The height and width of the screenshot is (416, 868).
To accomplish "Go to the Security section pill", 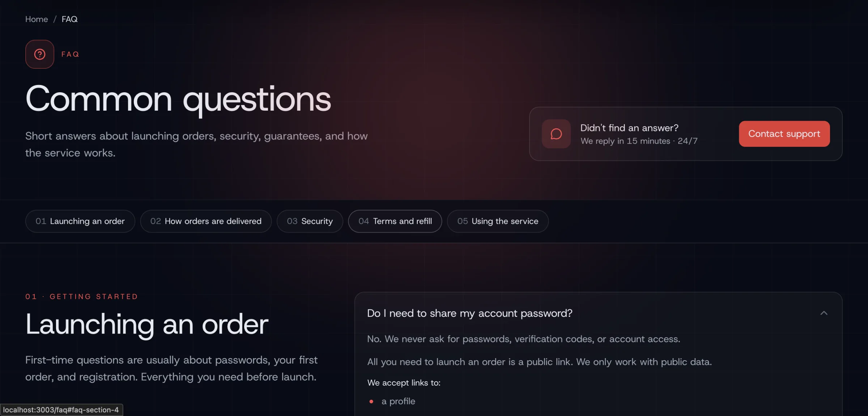I will point(310,221).
